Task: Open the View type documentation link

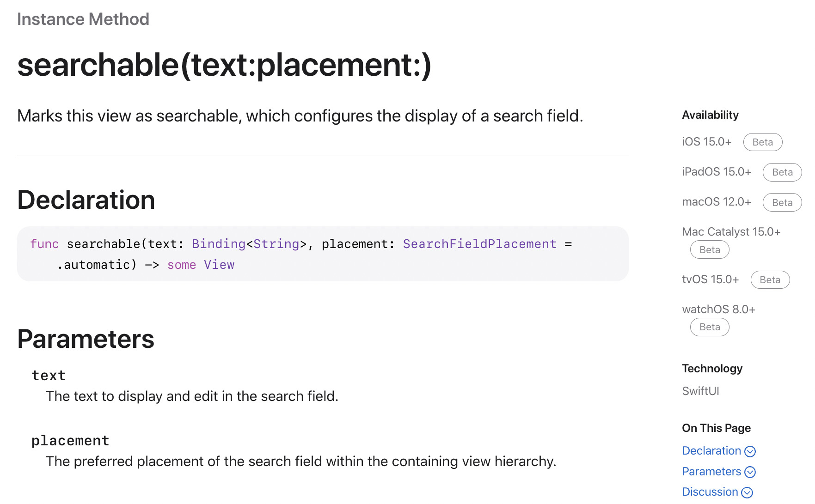Action: pyautogui.click(x=219, y=264)
